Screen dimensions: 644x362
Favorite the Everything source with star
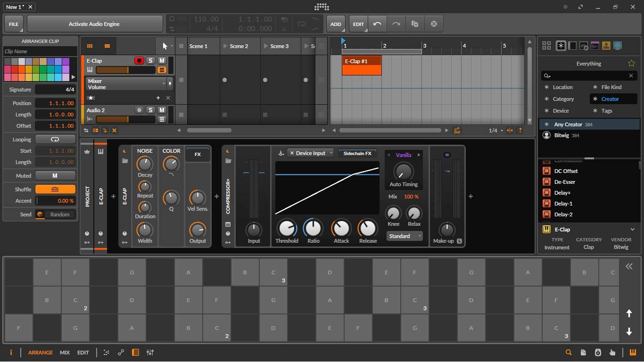tap(631, 64)
